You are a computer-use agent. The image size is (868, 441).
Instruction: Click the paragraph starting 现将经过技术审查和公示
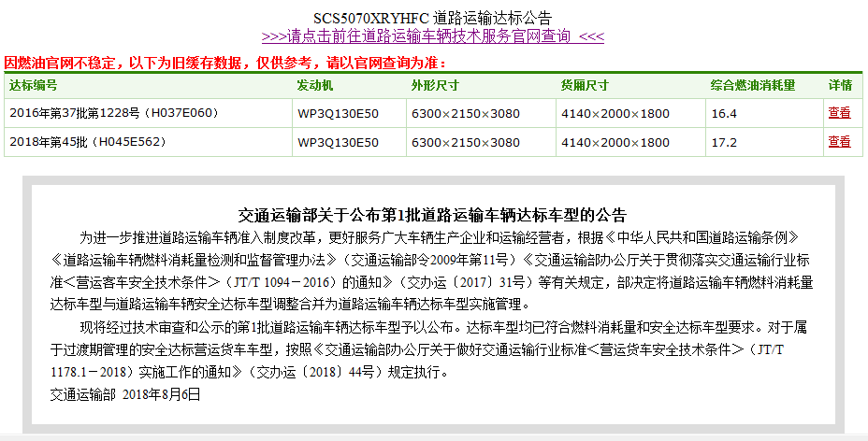point(429,349)
